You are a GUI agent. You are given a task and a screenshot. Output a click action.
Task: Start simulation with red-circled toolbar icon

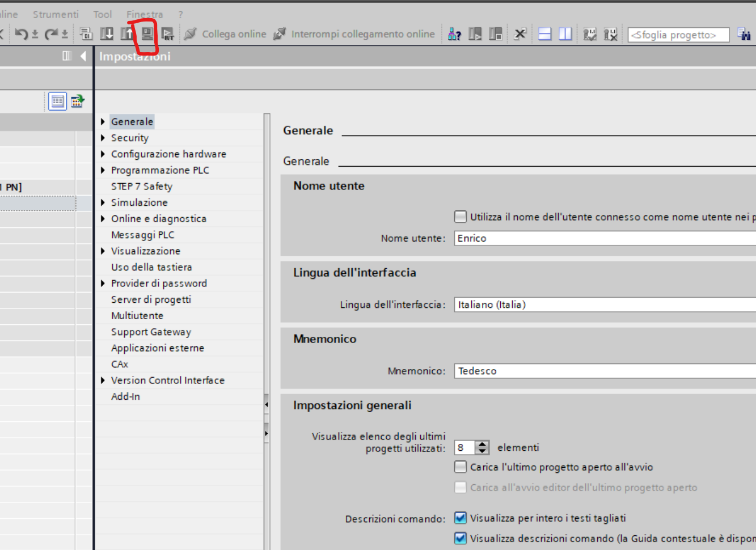tap(147, 34)
